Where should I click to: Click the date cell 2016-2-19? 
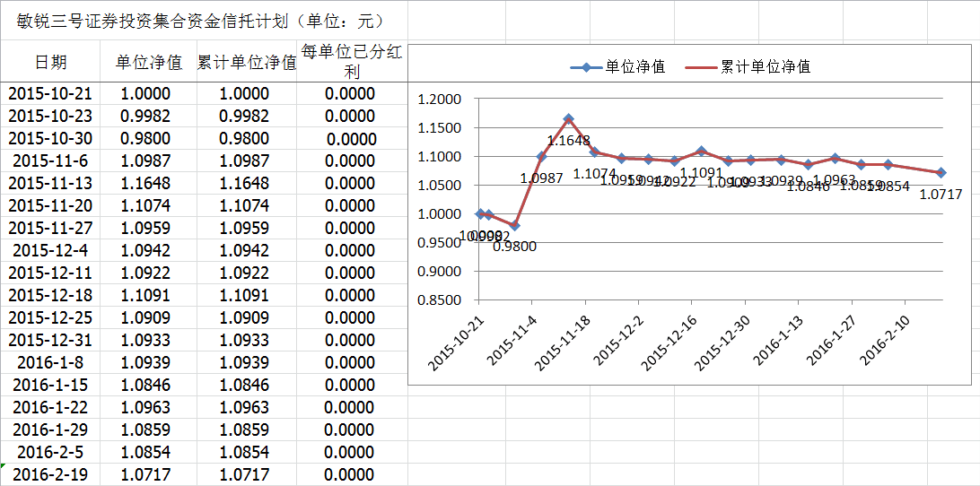click(50, 475)
